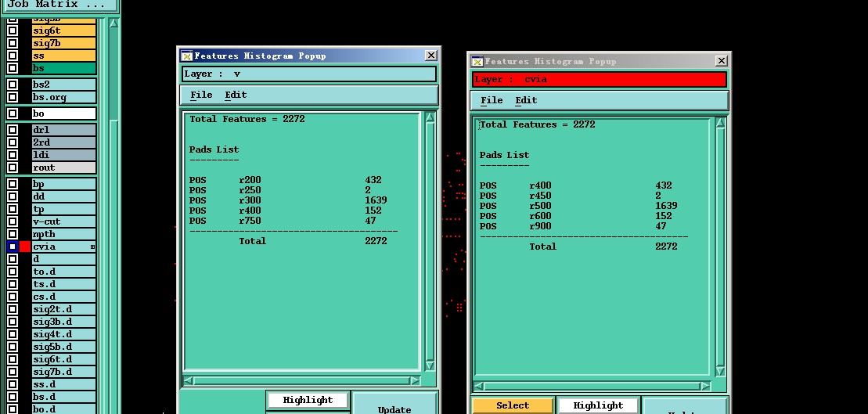The width and height of the screenshot is (868, 414).
Task: Click the small grid icon on the cvia row
Action: [92, 247]
